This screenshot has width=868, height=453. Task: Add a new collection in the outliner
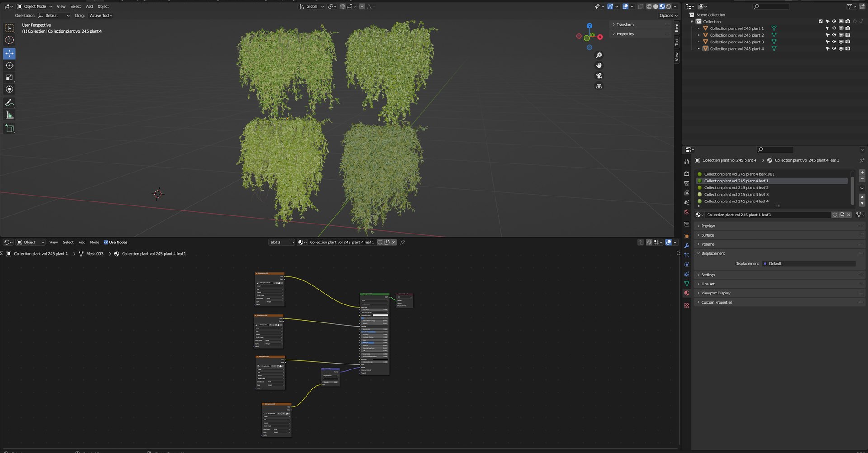pyautogui.click(x=863, y=6)
